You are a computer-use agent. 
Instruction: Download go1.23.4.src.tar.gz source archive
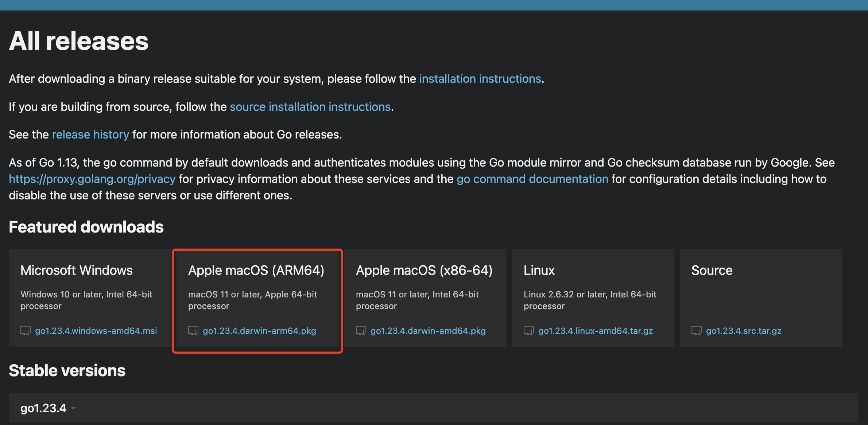point(744,331)
